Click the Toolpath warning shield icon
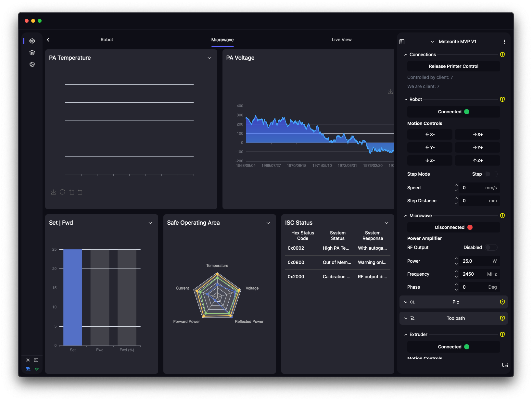Viewport: 532px width, 401px height. pyautogui.click(x=502, y=318)
